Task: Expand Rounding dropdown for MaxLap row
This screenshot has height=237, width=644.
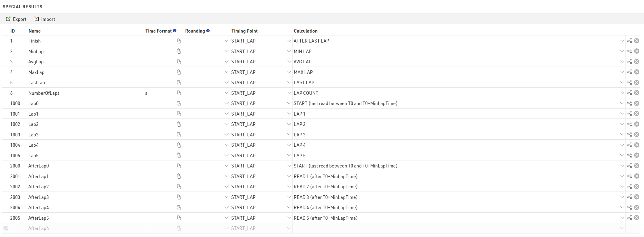Action: [x=226, y=72]
